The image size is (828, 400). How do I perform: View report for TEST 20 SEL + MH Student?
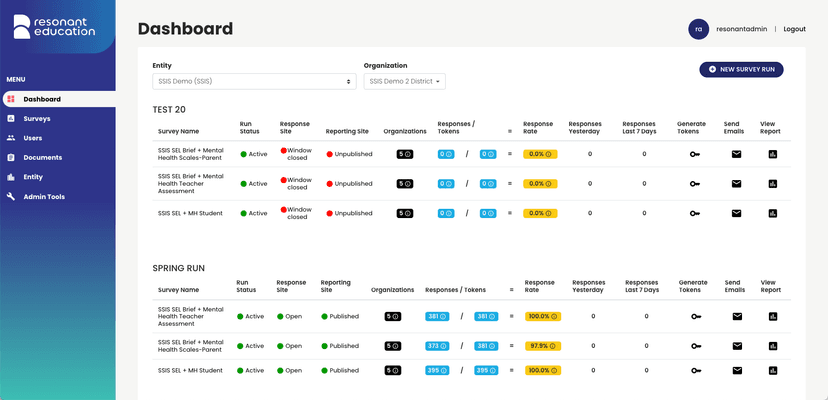[773, 213]
